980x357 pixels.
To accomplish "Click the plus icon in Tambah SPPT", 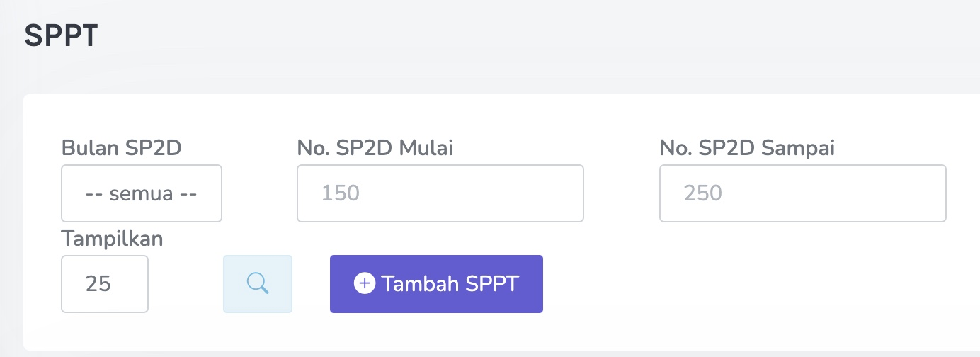I will (x=364, y=284).
